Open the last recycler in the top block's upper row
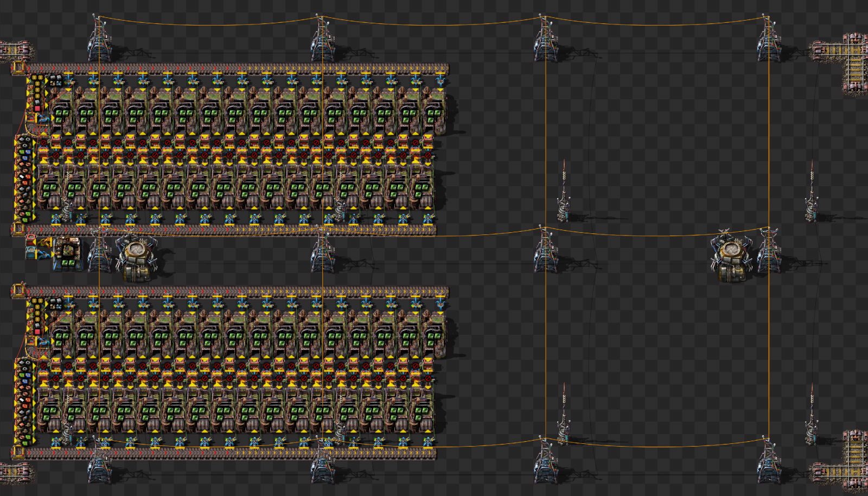Image resolution: width=868 pixels, height=496 pixels. [x=434, y=112]
